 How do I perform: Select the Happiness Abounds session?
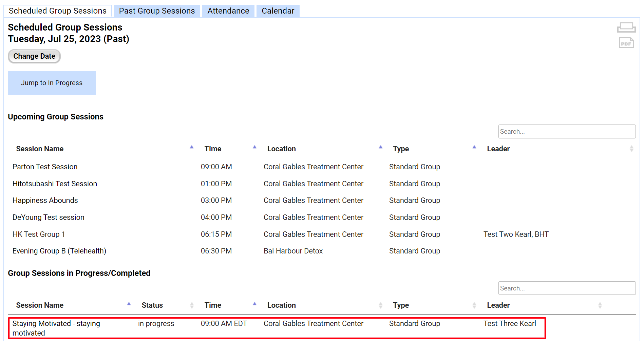45,201
